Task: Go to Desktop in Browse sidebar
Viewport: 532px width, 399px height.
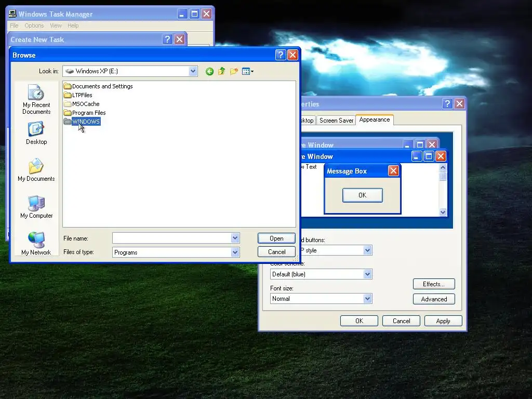Action: 36,134
